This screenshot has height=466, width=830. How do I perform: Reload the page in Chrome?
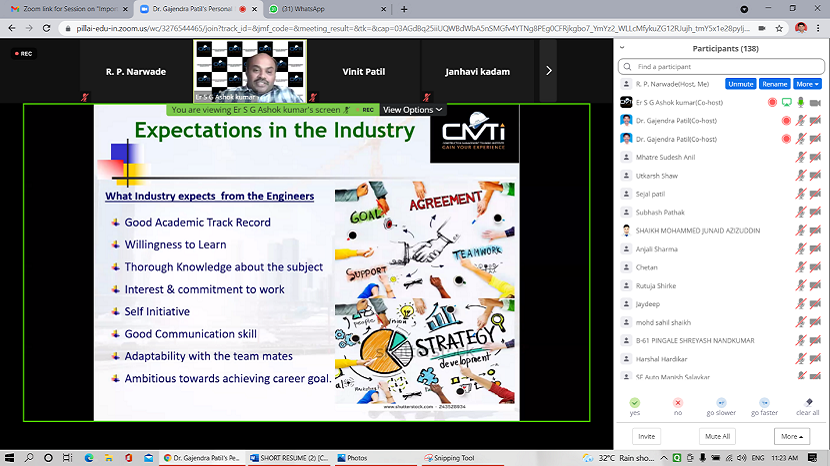coord(47,28)
